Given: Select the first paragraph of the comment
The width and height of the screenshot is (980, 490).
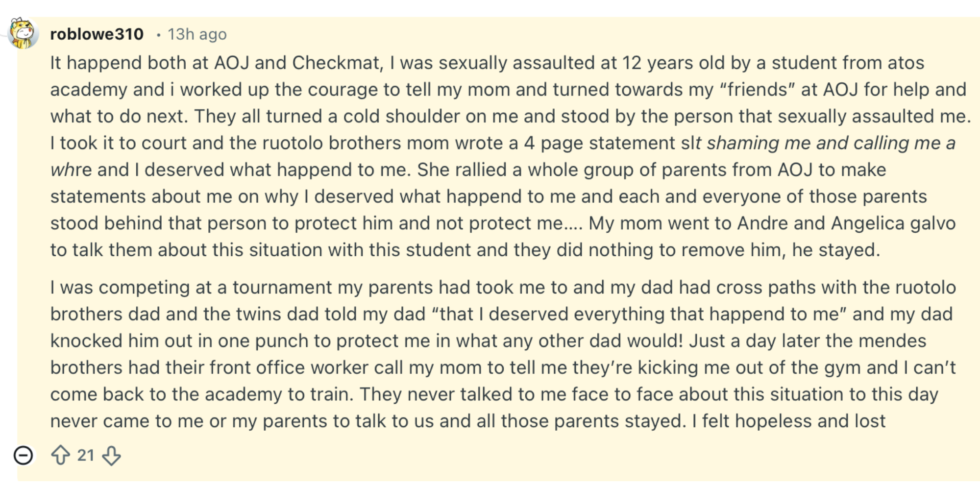Looking at the screenshot, I should pos(490,157).
